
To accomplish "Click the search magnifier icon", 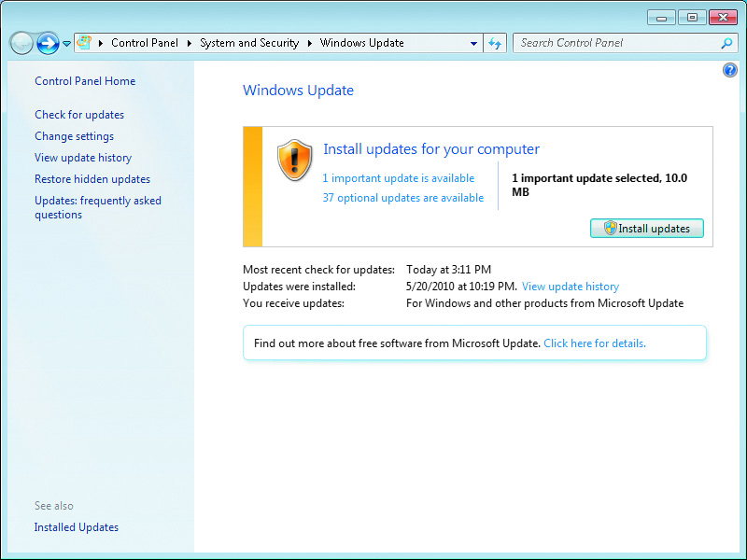I will 726,43.
